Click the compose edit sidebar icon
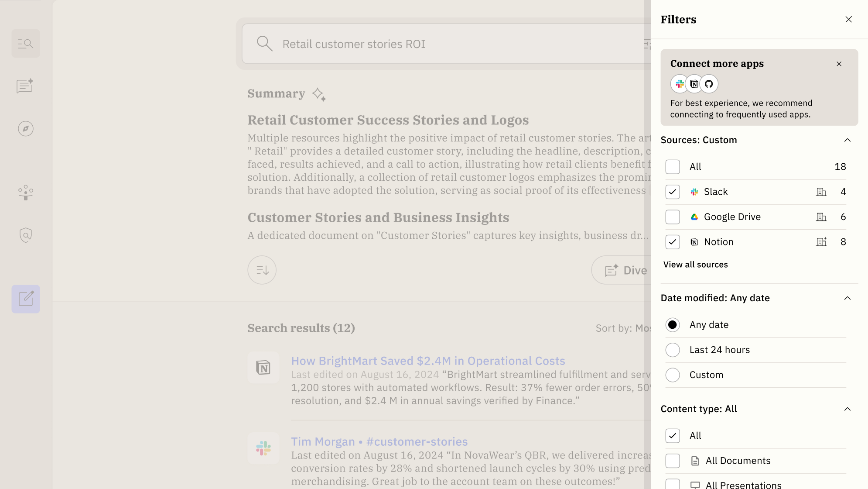Image resolution: width=868 pixels, height=489 pixels. point(25,299)
